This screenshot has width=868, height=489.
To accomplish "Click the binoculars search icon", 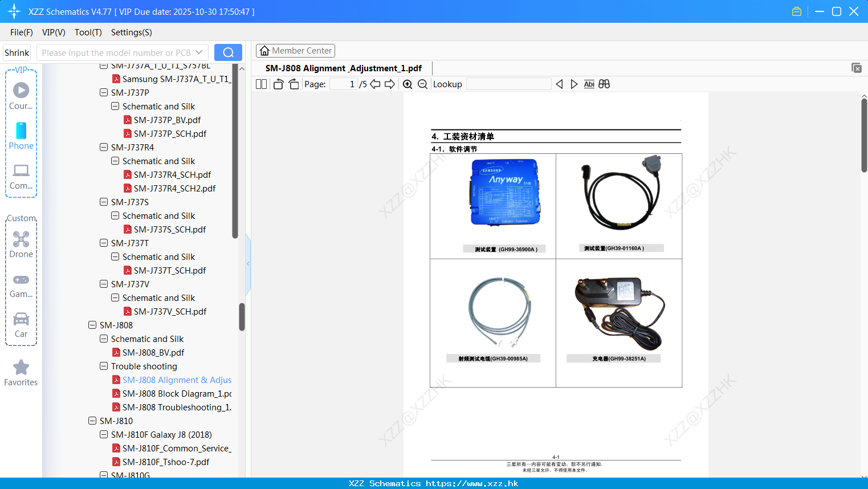I will 604,84.
